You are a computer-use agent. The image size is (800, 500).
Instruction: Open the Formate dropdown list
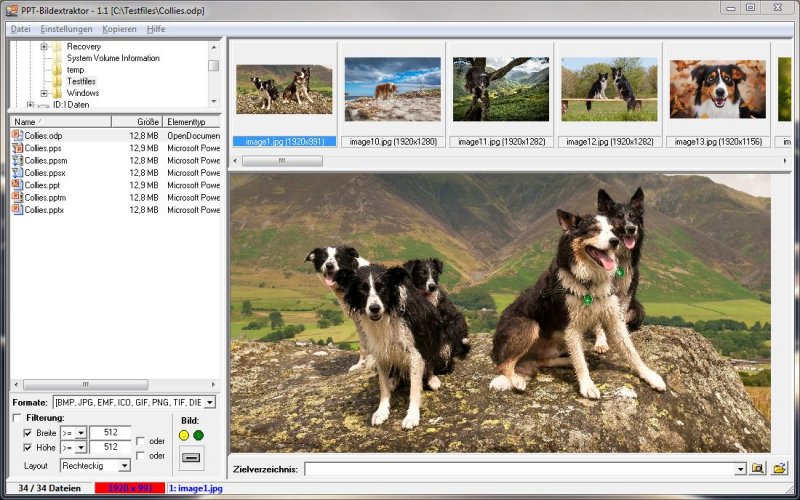pos(209,402)
